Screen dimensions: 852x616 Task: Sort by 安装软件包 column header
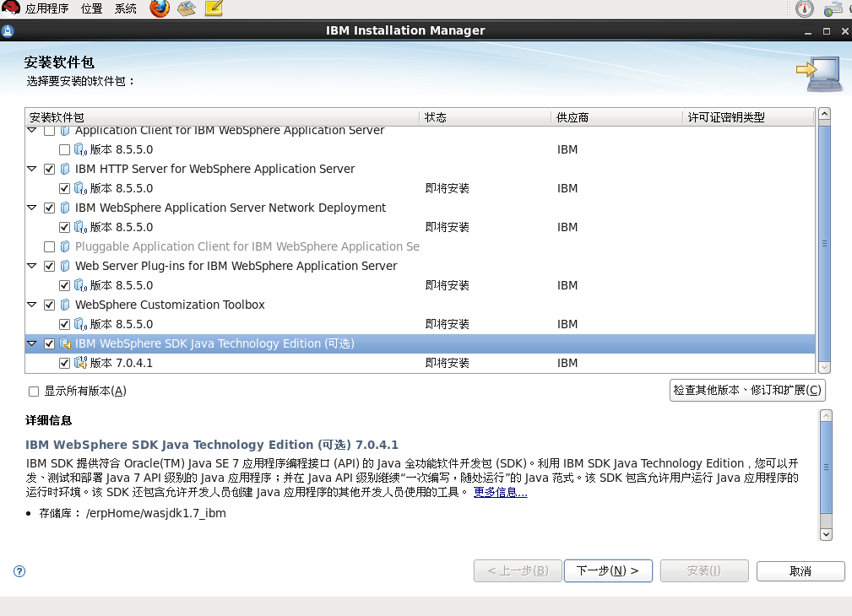tap(222, 117)
